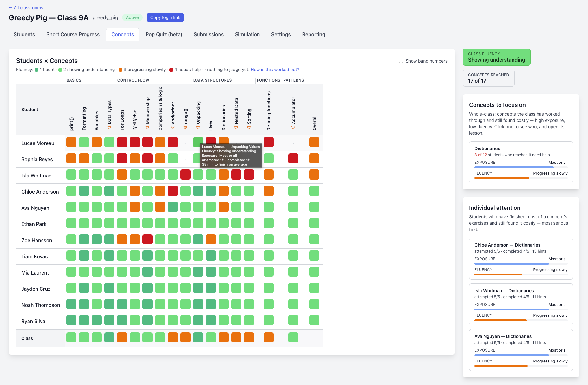Click the greedy_pig class code text
This screenshot has height=385, width=588.
click(105, 18)
